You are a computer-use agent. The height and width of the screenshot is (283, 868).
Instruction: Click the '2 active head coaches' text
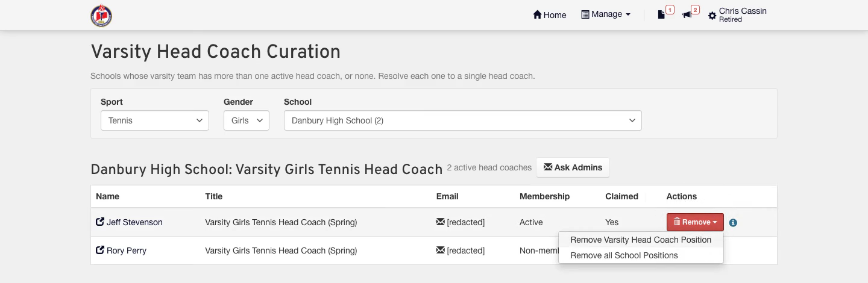489,167
